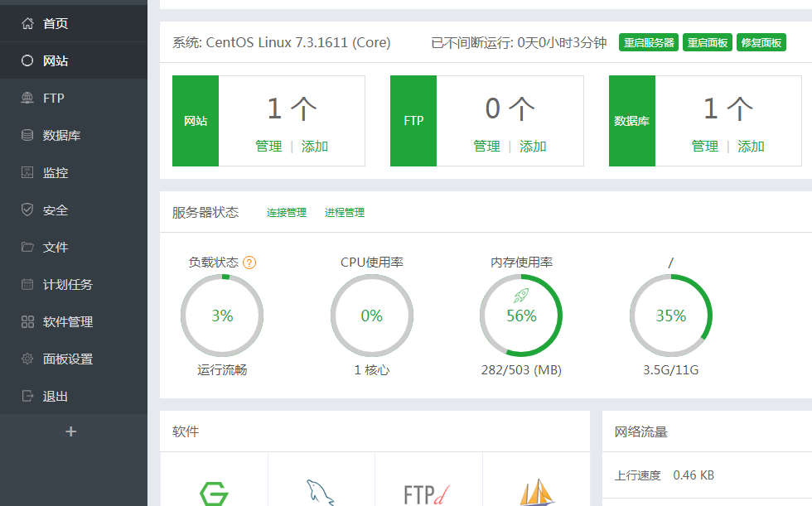Screen dimensions: 812x506
Task: Open 软件管理 sidebar entry
Action: tap(74, 321)
